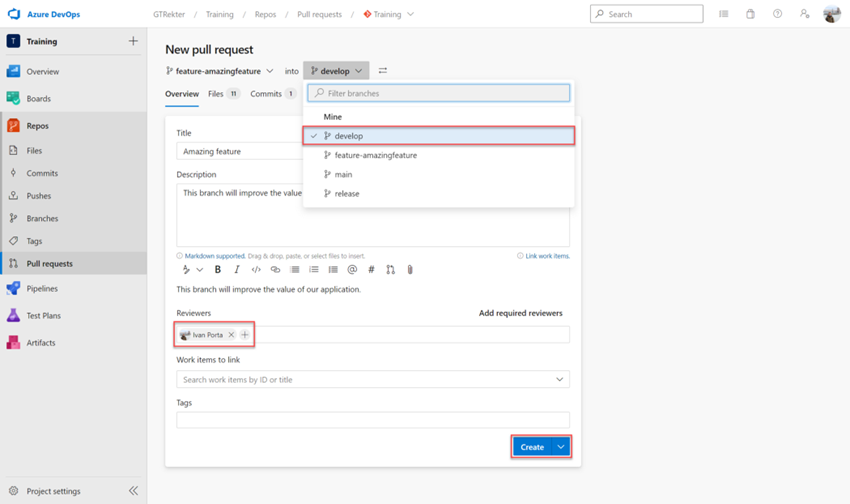Click the GTRekter breadcrumb
The height and width of the screenshot is (504, 850).
click(169, 15)
